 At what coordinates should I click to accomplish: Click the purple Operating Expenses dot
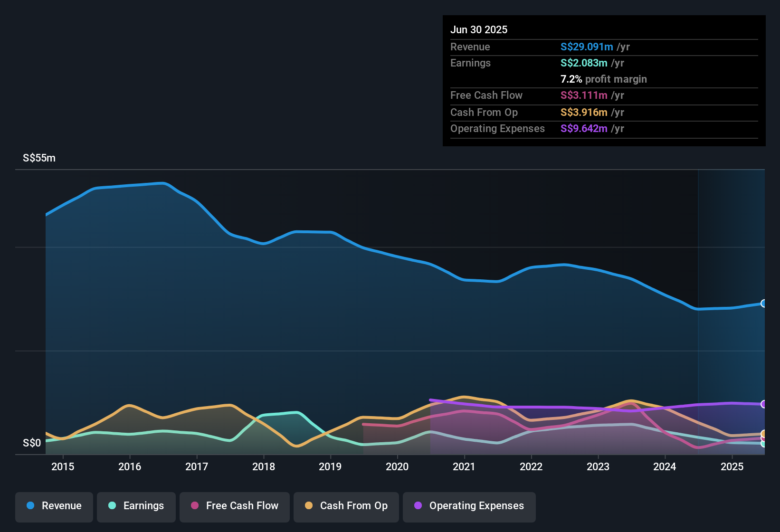click(418, 505)
